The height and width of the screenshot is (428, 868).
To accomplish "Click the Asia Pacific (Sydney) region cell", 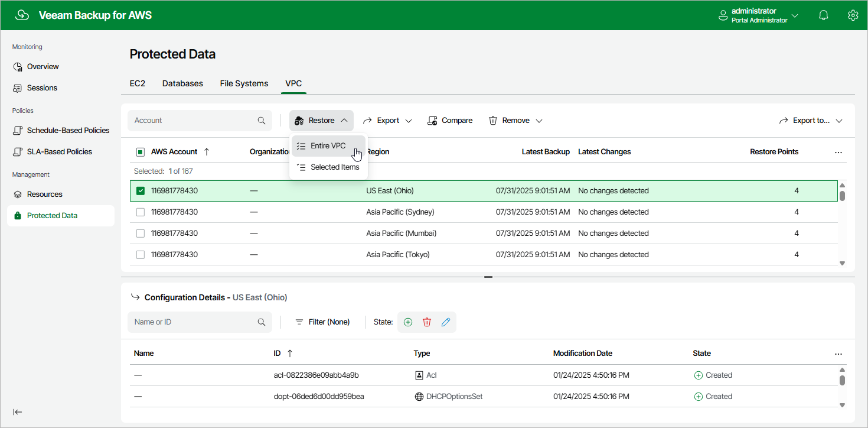I will 400,212.
